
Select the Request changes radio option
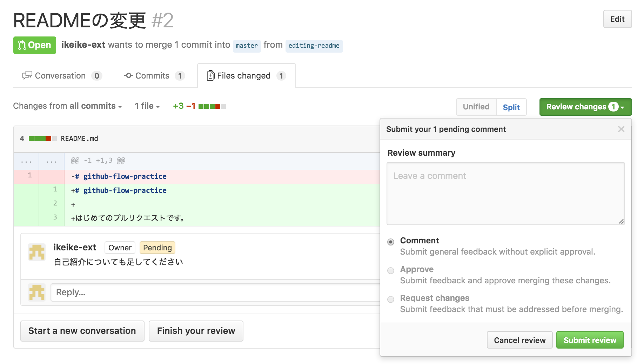(x=391, y=299)
